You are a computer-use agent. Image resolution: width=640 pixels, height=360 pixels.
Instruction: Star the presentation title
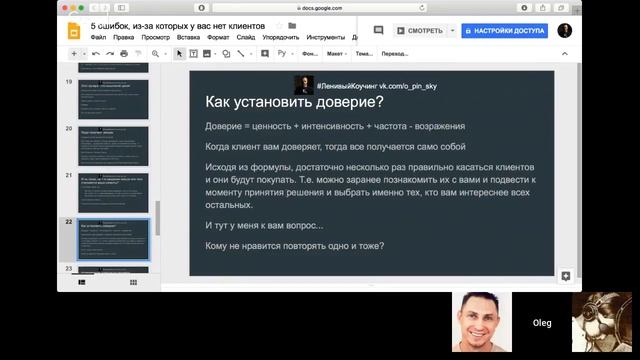[279, 26]
